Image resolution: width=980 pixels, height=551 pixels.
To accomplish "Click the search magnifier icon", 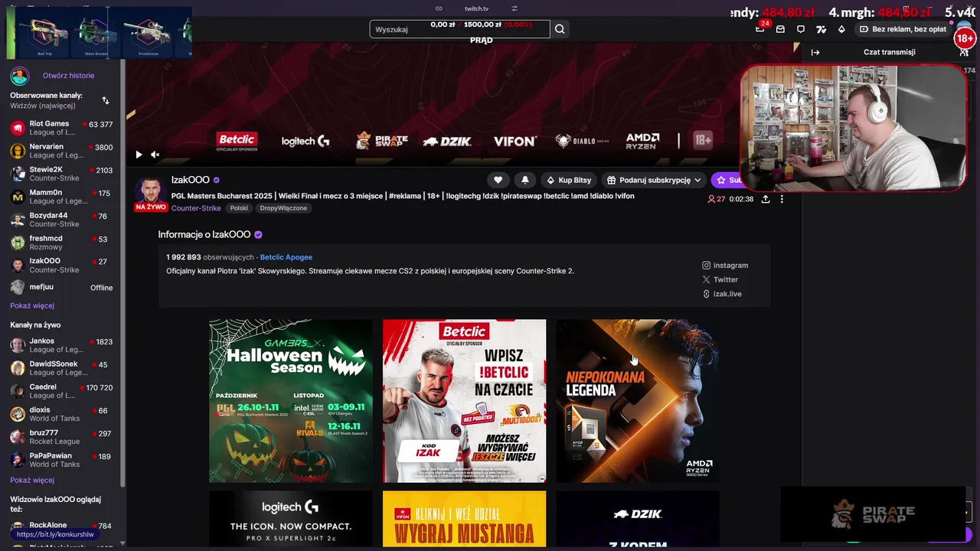I will click(x=560, y=29).
